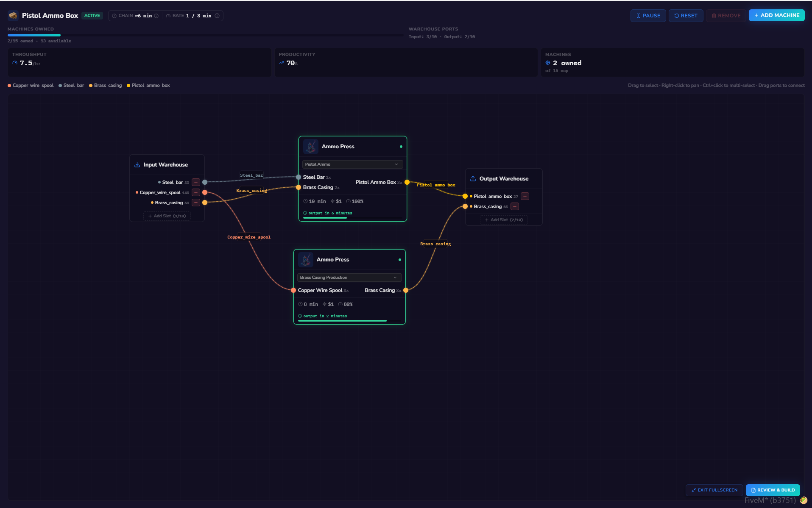Click the Brass Casing Production output progress bar
This screenshot has height=508, width=812.
tap(349, 321)
